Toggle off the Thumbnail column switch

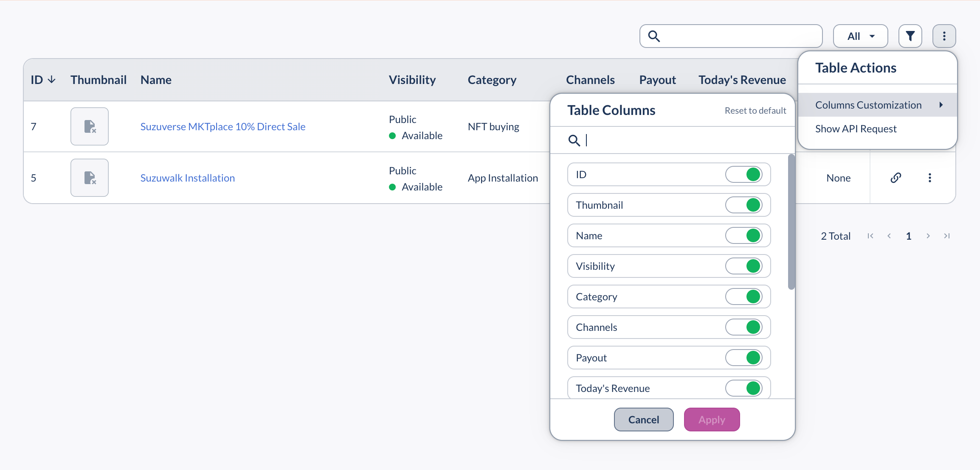coord(744,205)
